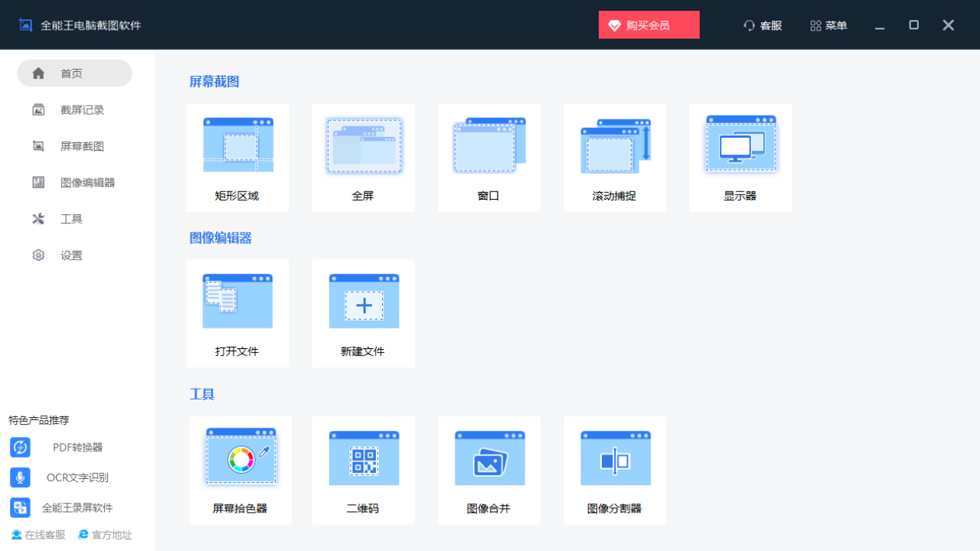Pick the 显示器 monitor capture option
The image size is (980, 551).
click(x=740, y=145)
